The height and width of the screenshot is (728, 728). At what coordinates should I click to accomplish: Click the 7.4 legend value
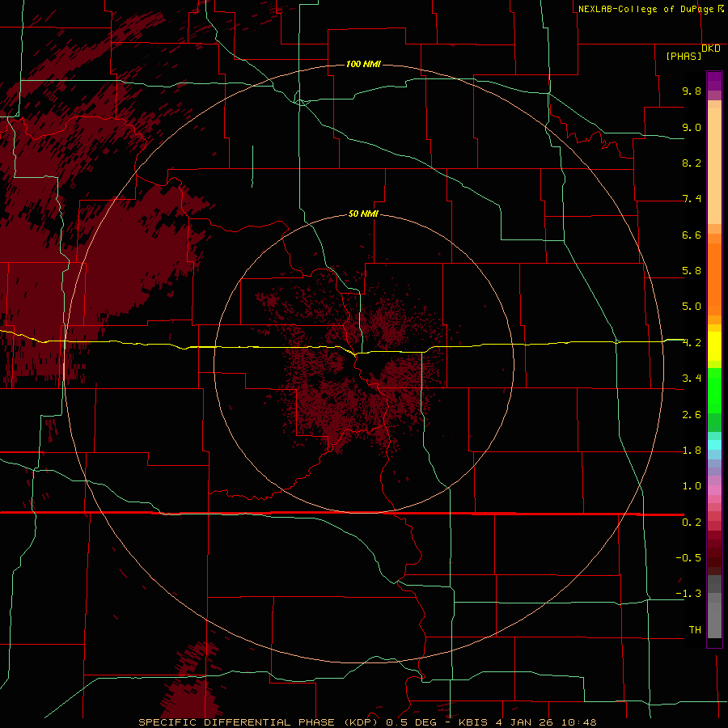(692, 199)
